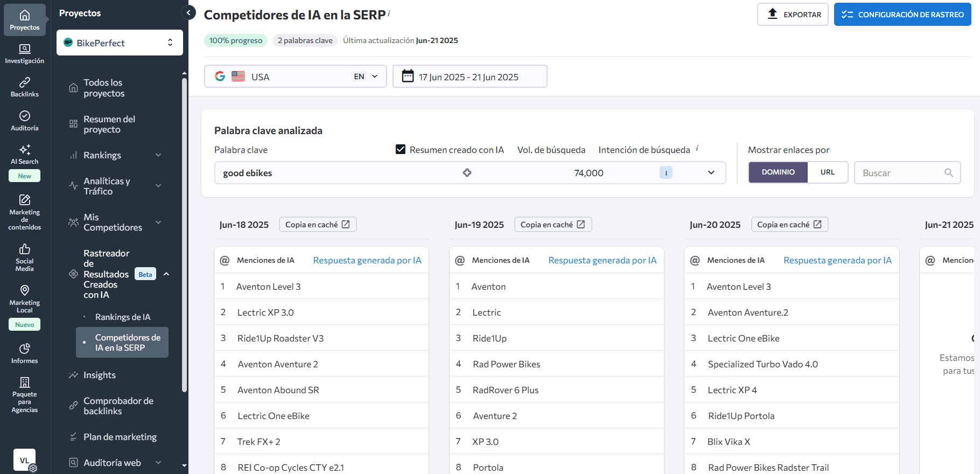The width and height of the screenshot is (980, 474).
Task: Click the Menciones de IA @ icon for Jun-20
Action: pos(695,260)
